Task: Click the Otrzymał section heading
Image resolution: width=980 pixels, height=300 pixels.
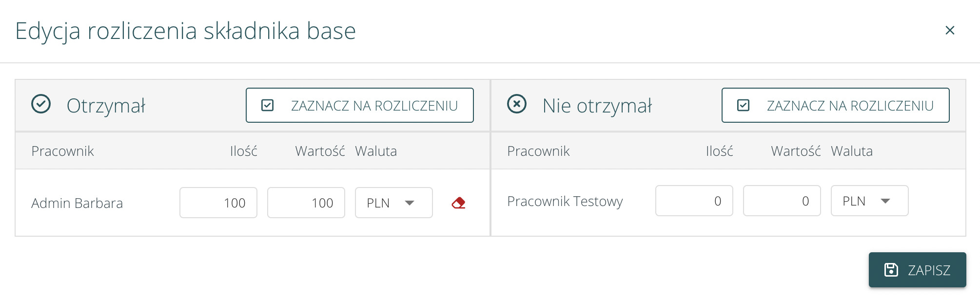Action: (x=106, y=106)
